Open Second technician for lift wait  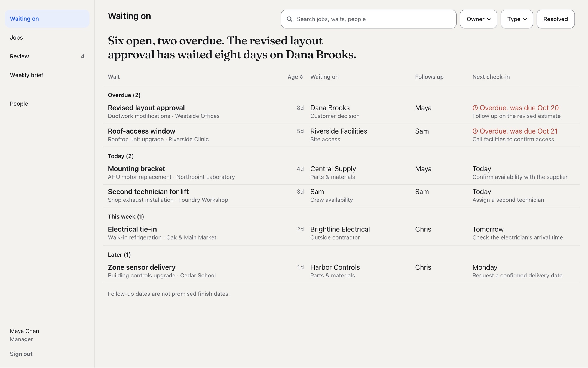[148, 192]
